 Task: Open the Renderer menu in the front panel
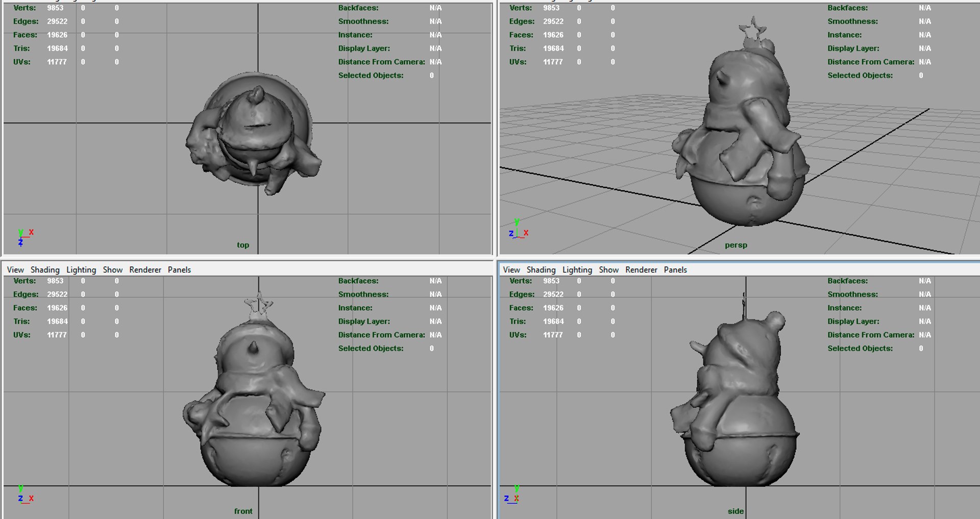click(x=145, y=269)
